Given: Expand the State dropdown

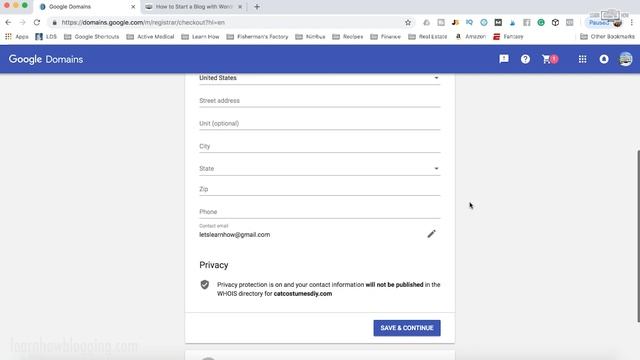Looking at the screenshot, I should tap(319, 168).
